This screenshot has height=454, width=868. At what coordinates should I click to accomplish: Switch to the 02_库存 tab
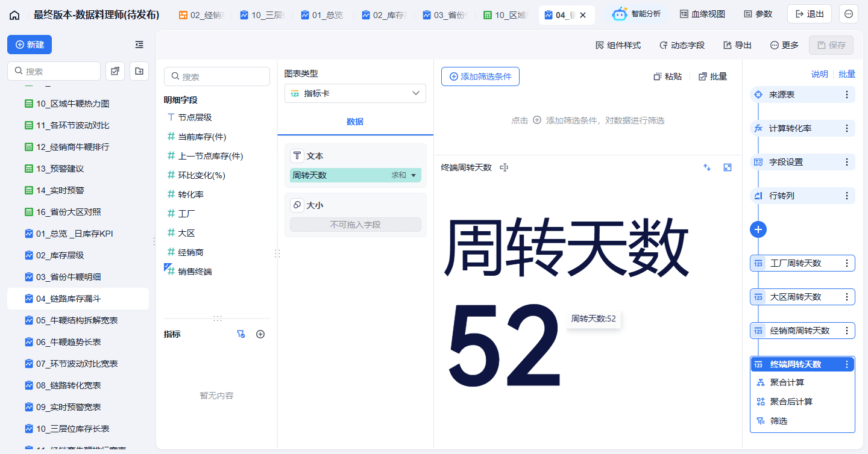[x=385, y=15]
